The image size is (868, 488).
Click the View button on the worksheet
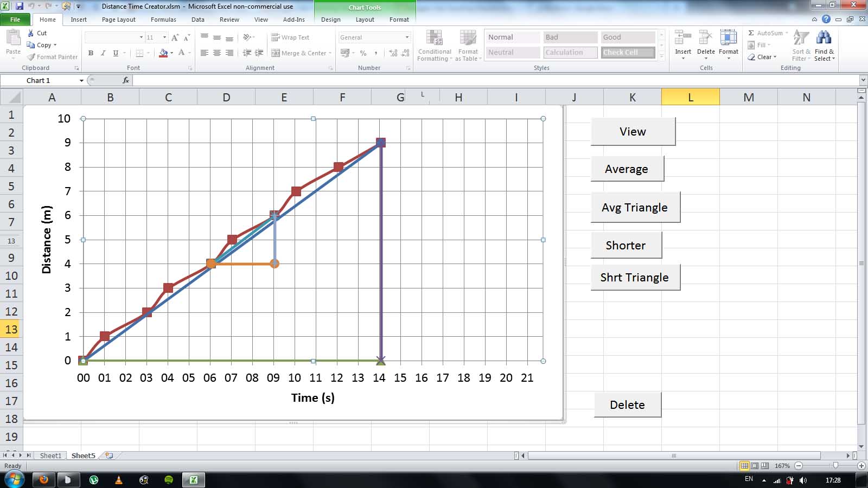633,132
